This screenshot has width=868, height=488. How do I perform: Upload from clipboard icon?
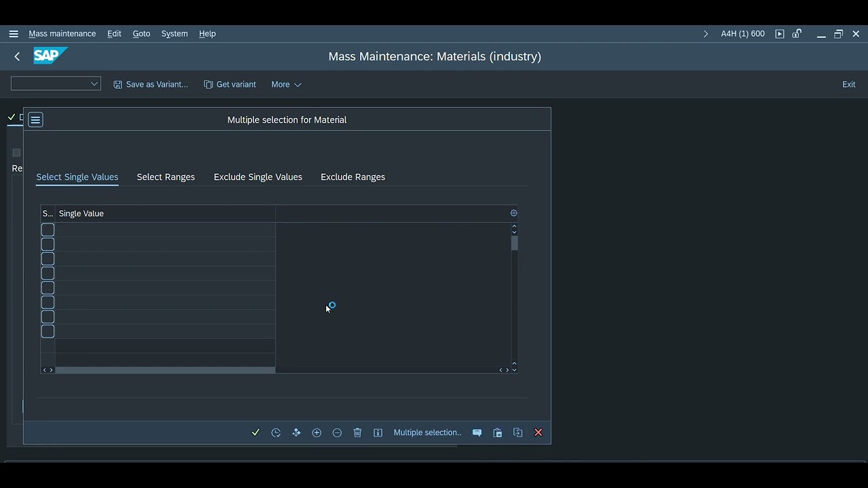point(498,432)
